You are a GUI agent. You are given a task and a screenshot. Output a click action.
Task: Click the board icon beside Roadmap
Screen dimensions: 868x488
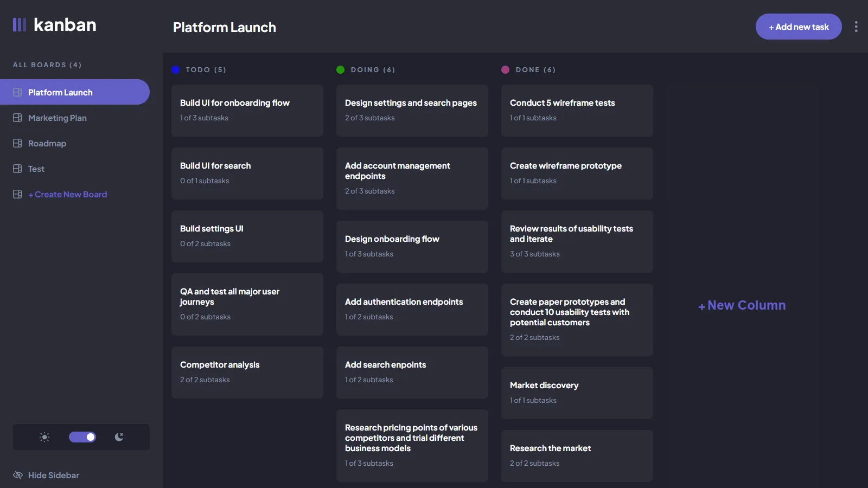(17, 143)
